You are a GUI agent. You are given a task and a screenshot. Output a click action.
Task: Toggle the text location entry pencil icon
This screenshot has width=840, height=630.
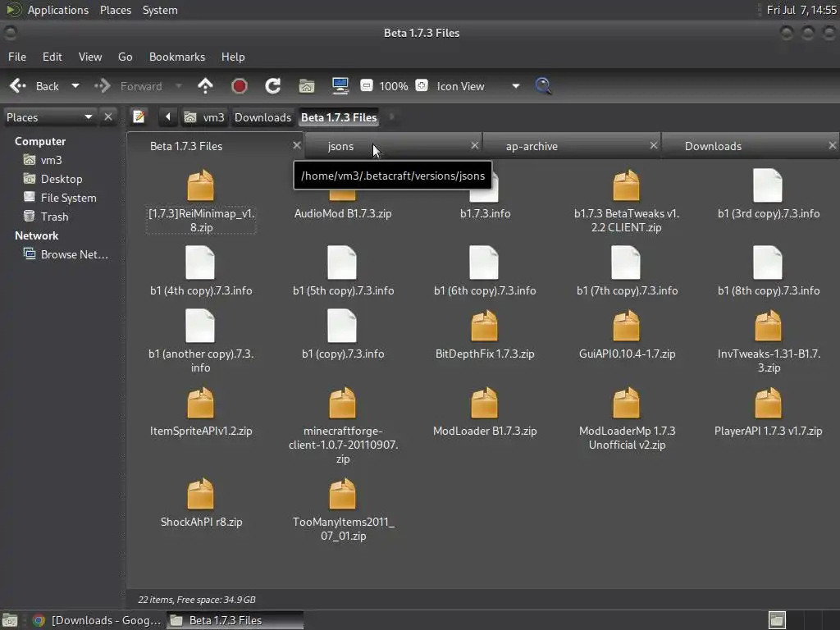(139, 116)
